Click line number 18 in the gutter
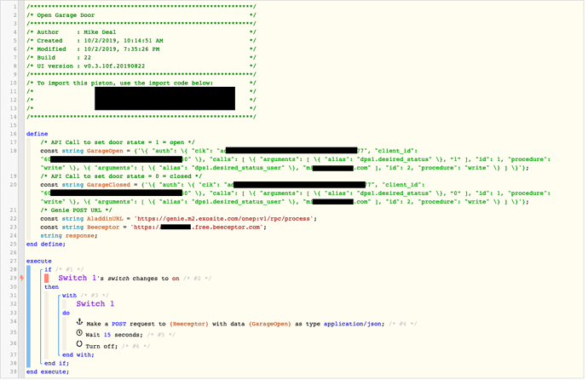 tap(14, 151)
